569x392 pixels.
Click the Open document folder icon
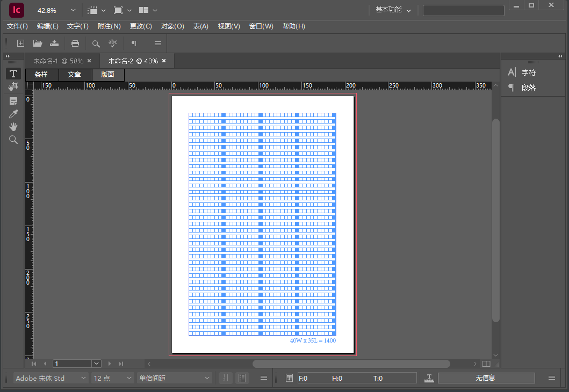[x=37, y=43]
